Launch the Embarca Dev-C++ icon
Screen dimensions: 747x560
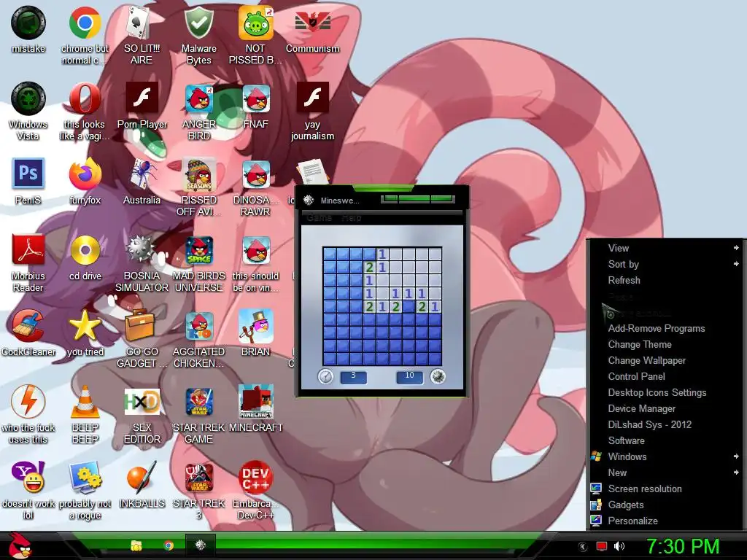click(256, 478)
